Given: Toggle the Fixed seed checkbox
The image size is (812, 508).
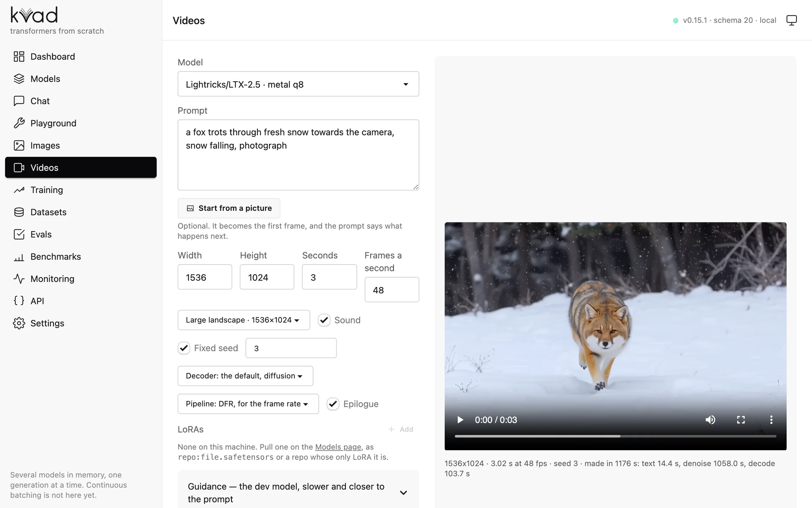Looking at the screenshot, I should tap(184, 348).
